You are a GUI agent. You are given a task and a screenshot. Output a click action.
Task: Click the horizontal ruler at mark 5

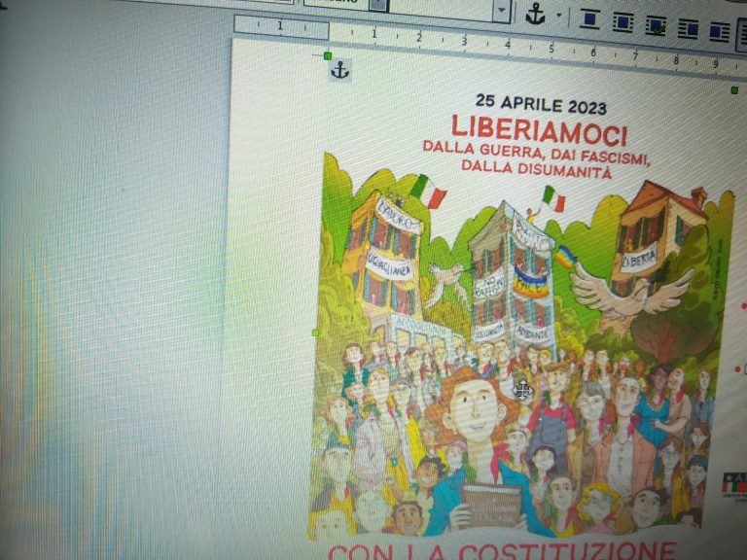click(551, 48)
